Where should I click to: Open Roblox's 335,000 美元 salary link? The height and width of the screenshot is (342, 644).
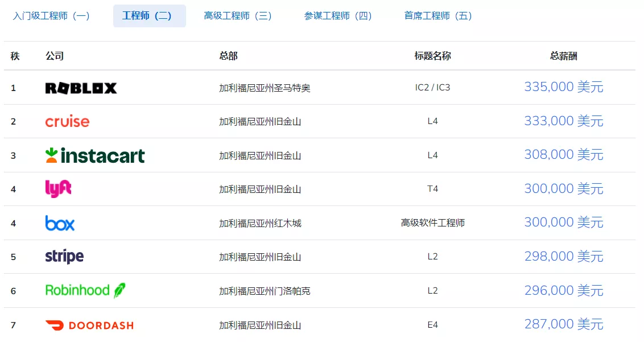(563, 87)
